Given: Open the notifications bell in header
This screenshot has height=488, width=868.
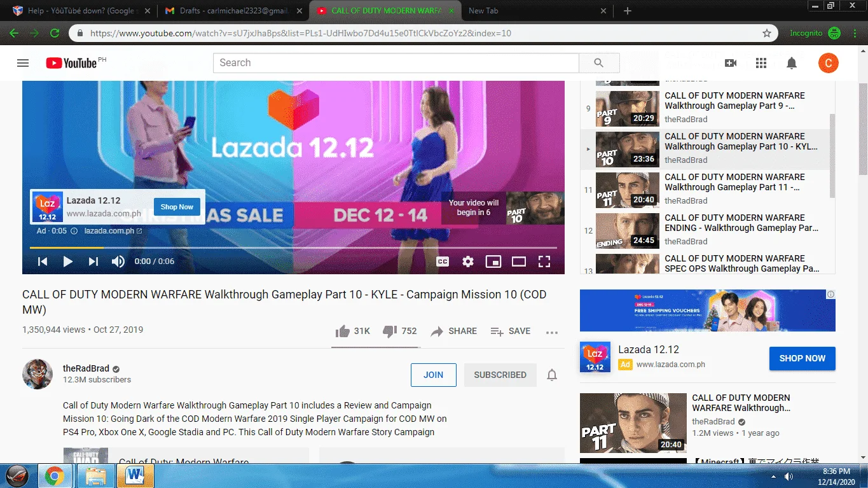Looking at the screenshot, I should 792,63.
